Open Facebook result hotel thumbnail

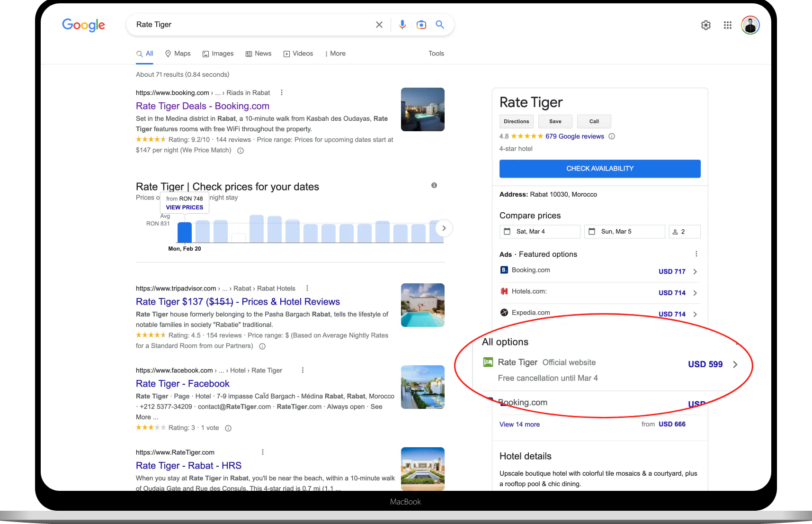[423, 387]
